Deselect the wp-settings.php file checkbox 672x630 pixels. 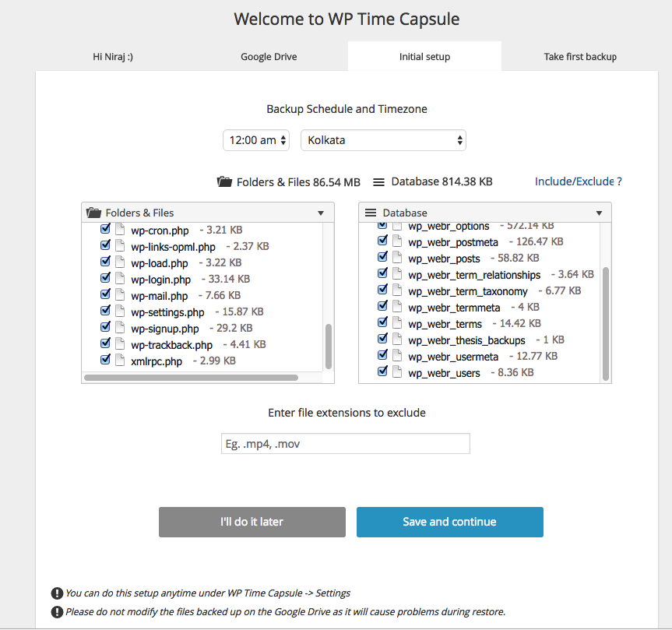105,310
